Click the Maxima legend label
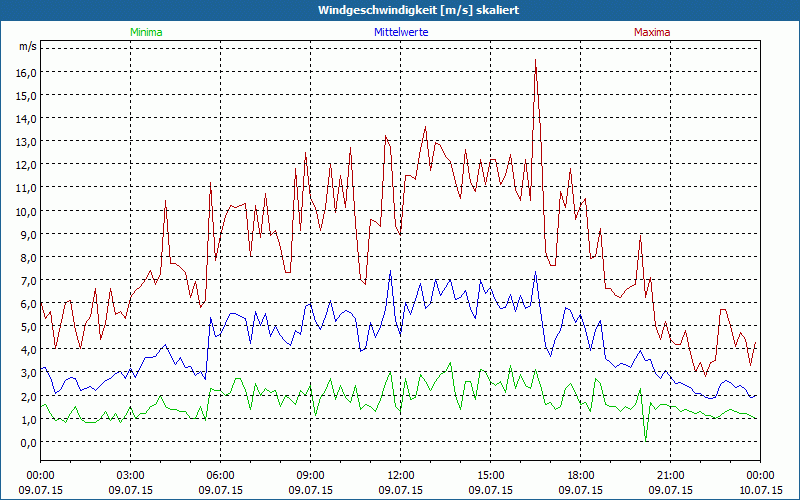Screen dimensions: 800x500 [652, 32]
